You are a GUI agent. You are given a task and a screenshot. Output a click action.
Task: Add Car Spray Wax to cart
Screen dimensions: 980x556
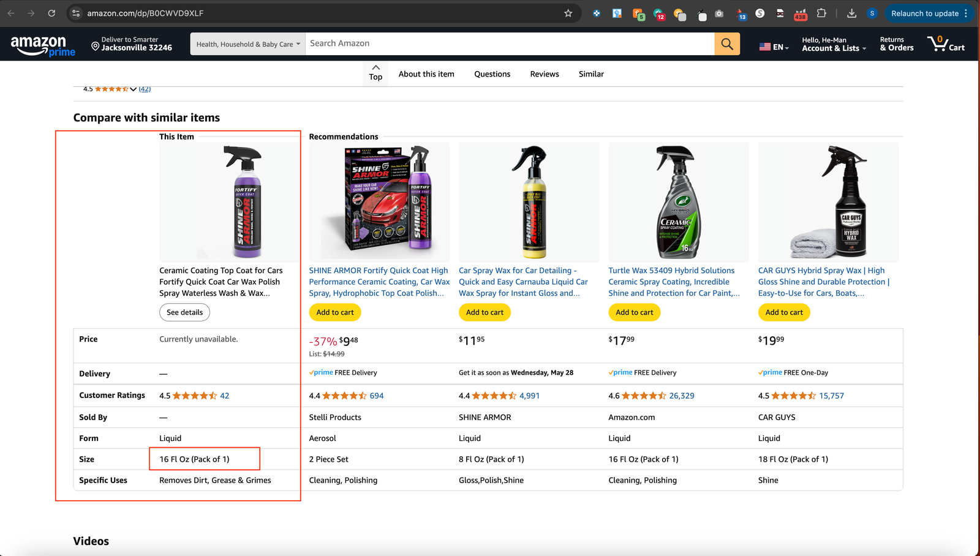[484, 312]
